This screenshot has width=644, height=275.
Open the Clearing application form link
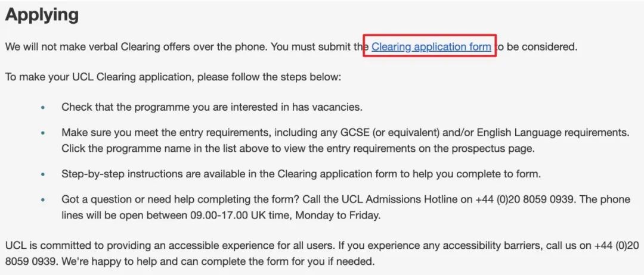[x=431, y=46]
